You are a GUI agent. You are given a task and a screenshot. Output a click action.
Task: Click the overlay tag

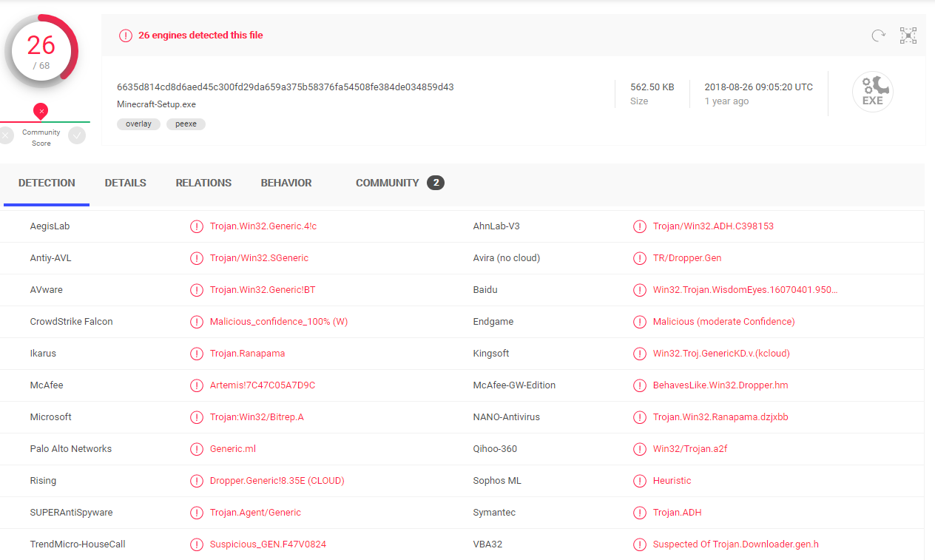click(138, 124)
